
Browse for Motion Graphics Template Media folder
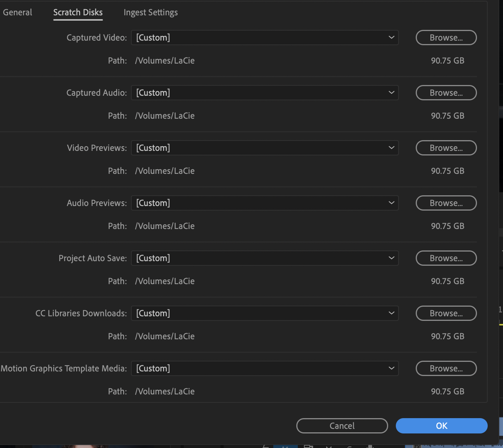point(446,368)
